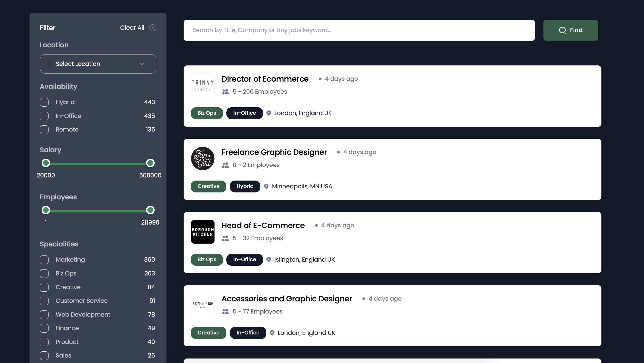The height and width of the screenshot is (363, 644).
Task: Click the Salary slider maximum handle at 500000
Action: coord(150,163)
